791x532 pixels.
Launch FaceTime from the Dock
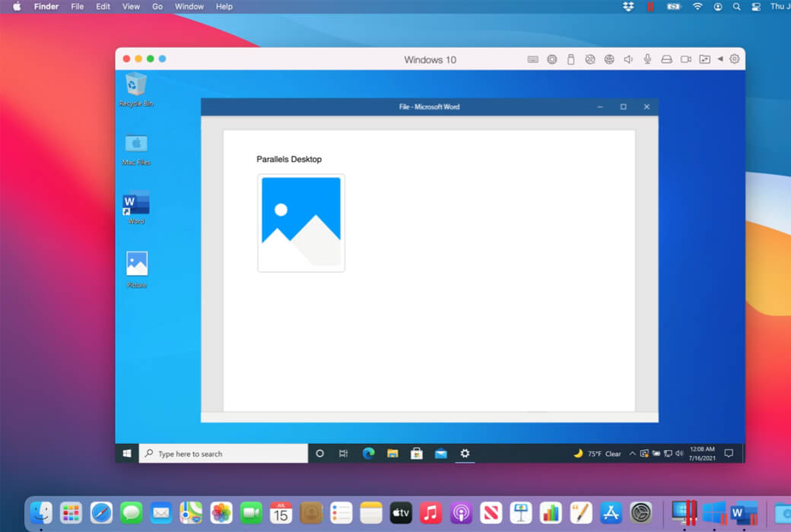click(x=251, y=513)
